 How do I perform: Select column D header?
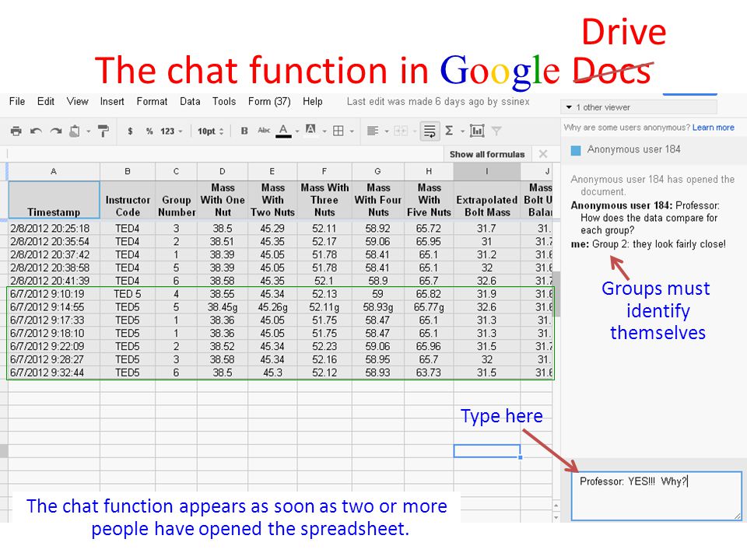coord(223,171)
